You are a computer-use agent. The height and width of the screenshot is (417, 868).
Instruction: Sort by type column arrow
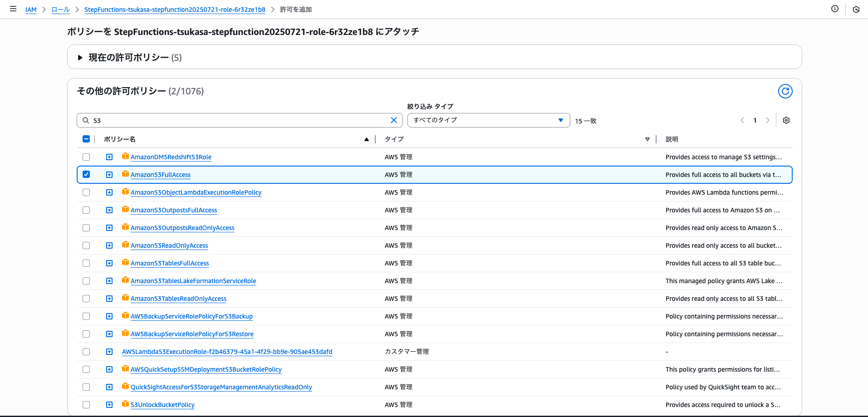(x=647, y=139)
